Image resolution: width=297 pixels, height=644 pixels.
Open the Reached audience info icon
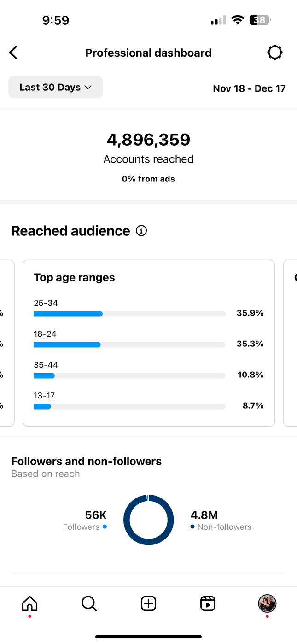click(141, 231)
